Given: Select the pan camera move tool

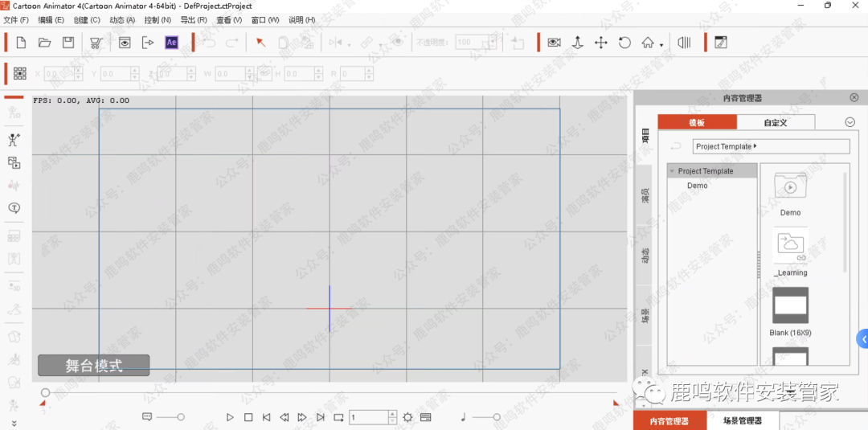Looking at the screenshot, I should pos(600,43).
